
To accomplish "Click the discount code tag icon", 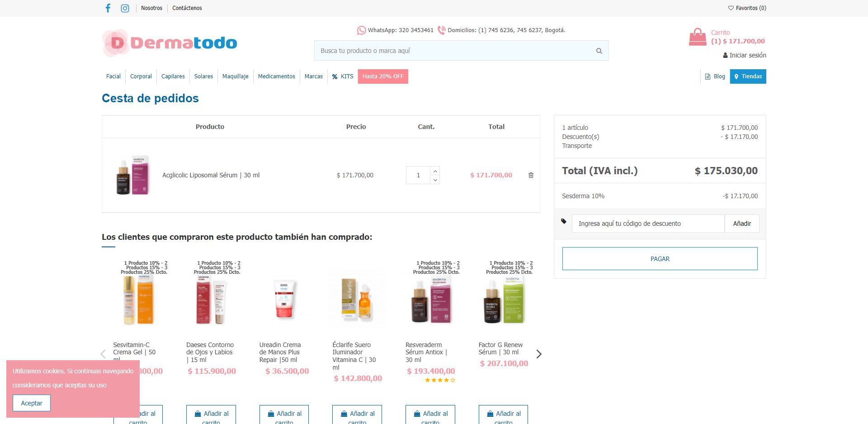I will tap(564, 221).
